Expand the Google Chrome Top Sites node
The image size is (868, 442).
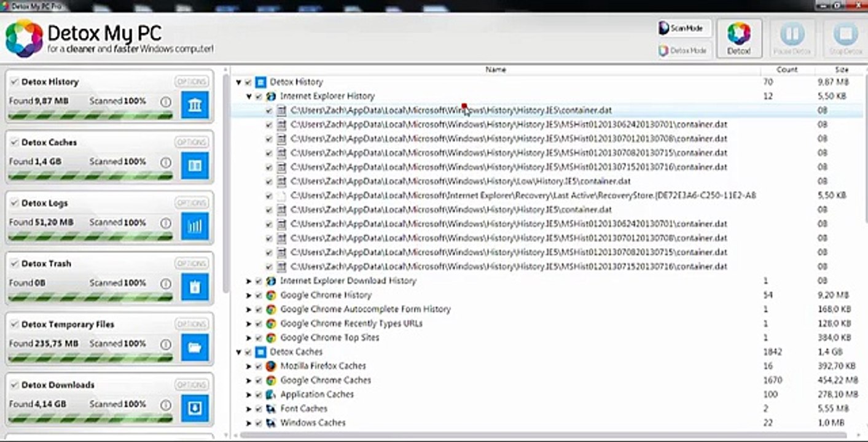coord(249,338)
